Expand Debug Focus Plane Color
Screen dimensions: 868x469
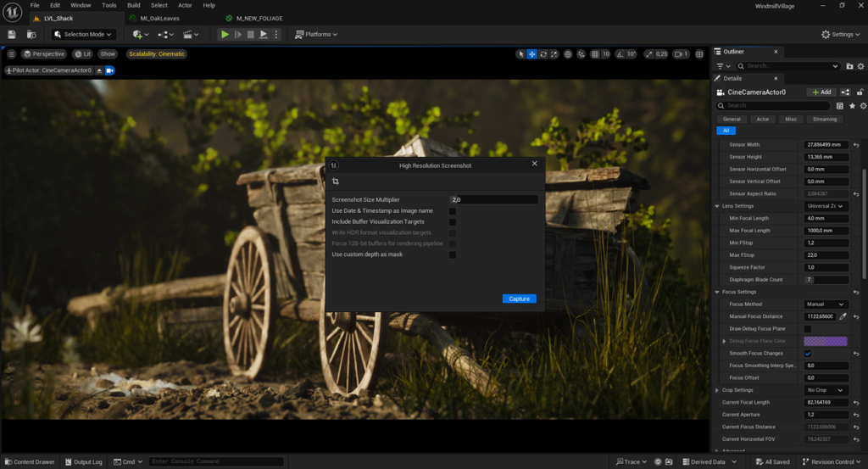[724, 341]
